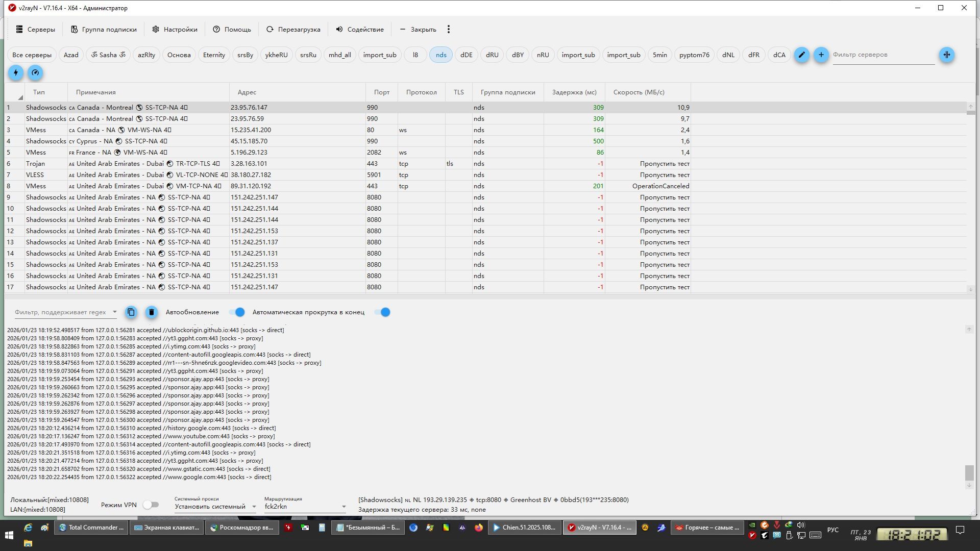Sort the list by Протокол column

[x=422, y=92]
